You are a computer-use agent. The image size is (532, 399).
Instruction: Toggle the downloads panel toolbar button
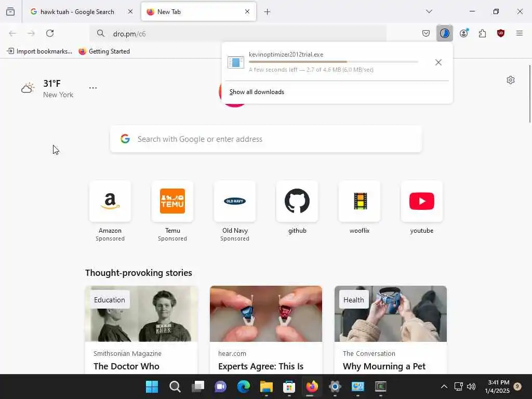(x=445, y=33)
